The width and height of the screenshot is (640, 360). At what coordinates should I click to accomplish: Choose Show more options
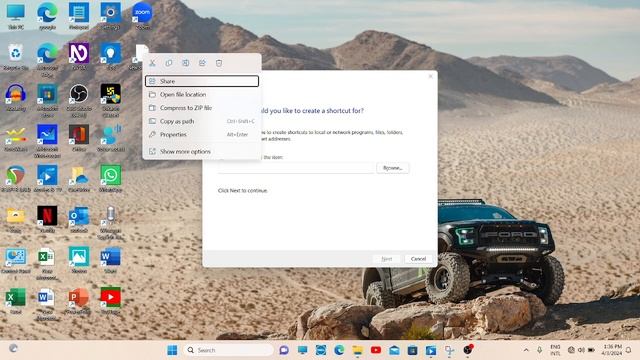[x=202, y=151]
